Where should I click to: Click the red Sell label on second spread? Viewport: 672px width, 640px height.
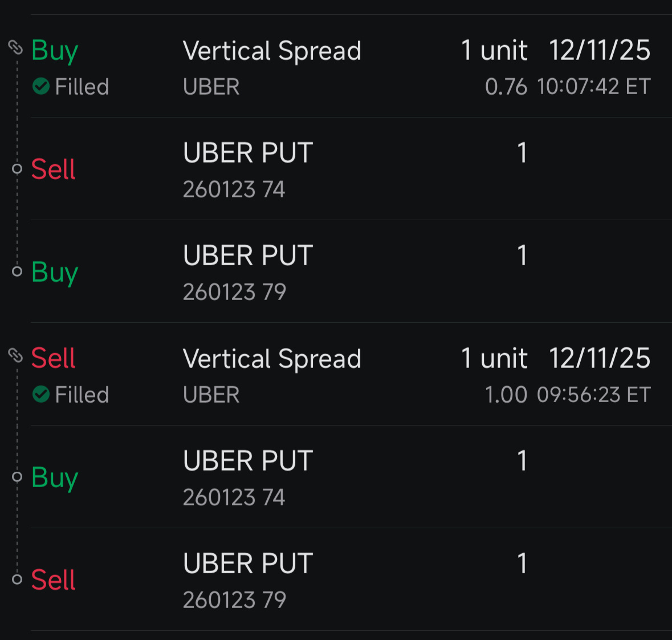point(54,358)
